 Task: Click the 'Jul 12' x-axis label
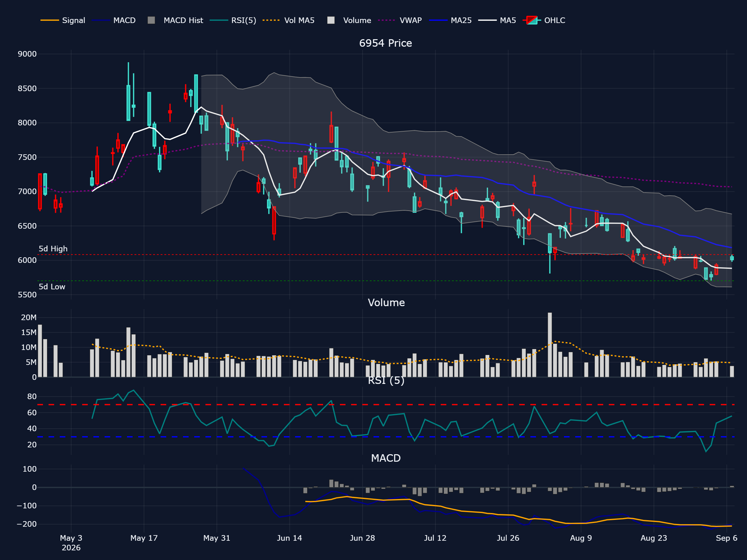pyautogui.click(x=435, y=538)
